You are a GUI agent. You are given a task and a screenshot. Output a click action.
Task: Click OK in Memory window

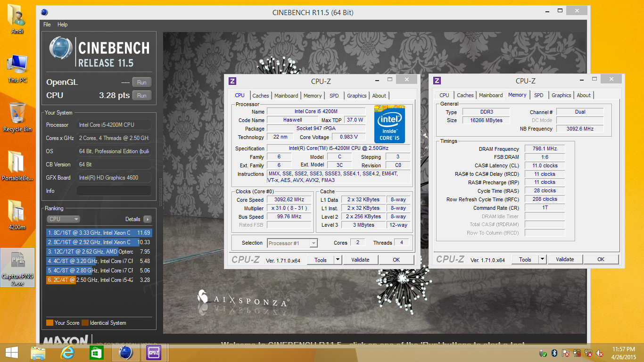click(601, 259)
